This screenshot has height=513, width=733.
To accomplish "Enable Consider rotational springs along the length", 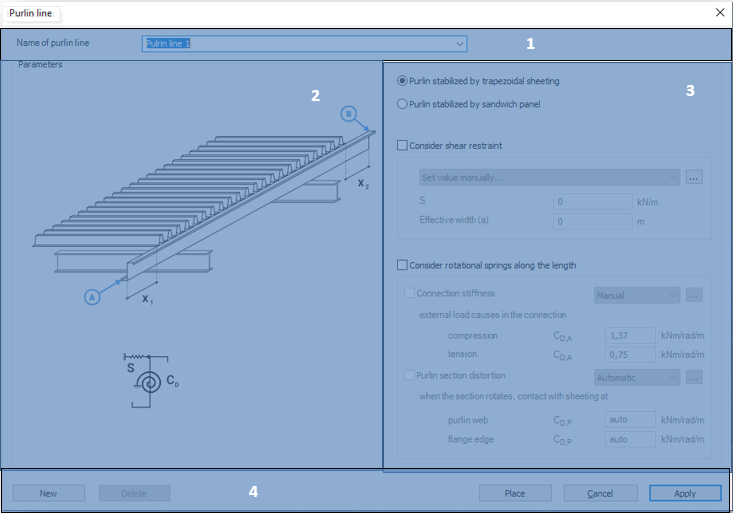I will (x=402, y=265).
